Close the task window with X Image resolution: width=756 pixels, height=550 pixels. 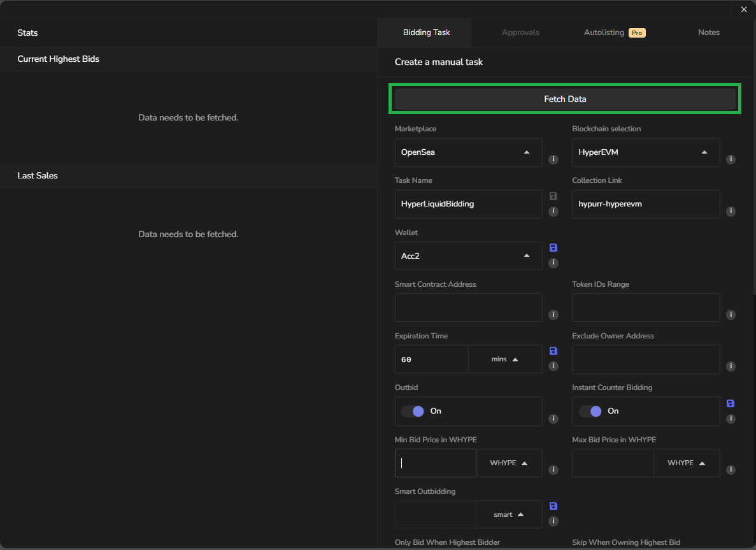point(743,9)
